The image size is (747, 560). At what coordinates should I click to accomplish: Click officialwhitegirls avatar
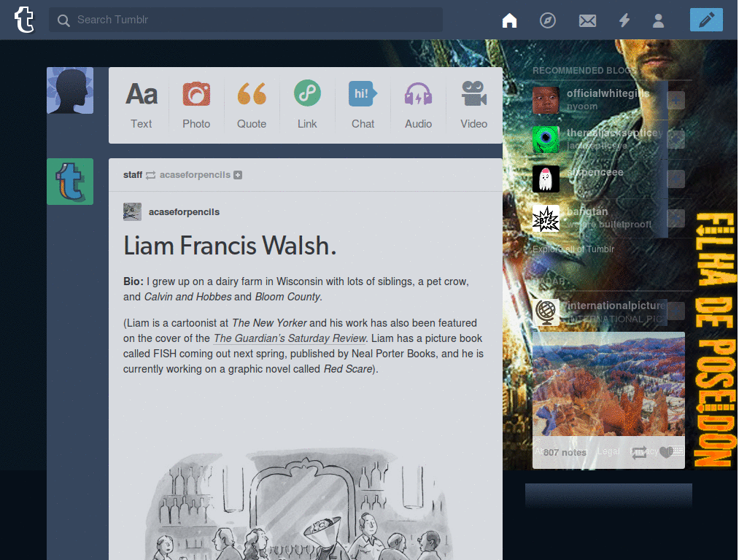(x=546, y=100)
